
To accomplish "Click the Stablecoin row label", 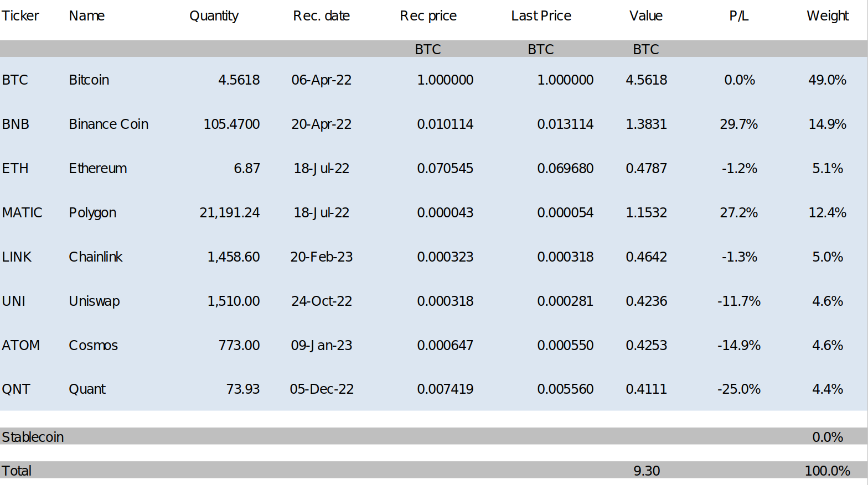I will [33, 437].
